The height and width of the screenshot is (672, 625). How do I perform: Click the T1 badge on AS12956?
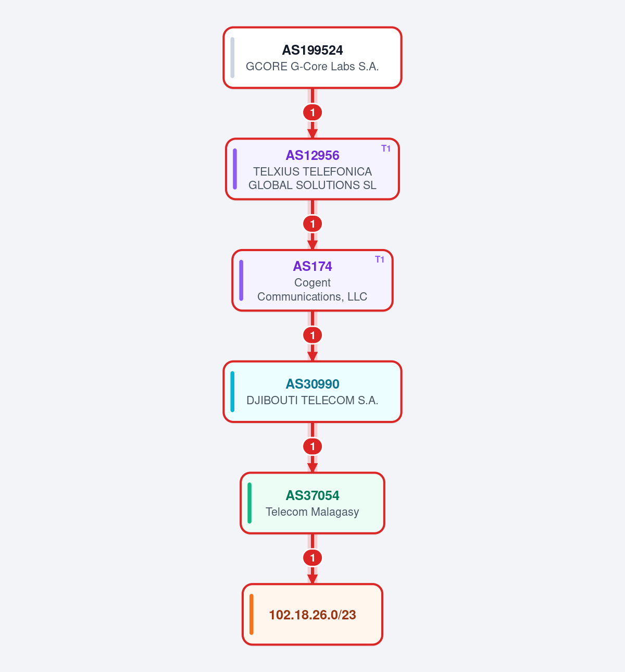(386, 148)
